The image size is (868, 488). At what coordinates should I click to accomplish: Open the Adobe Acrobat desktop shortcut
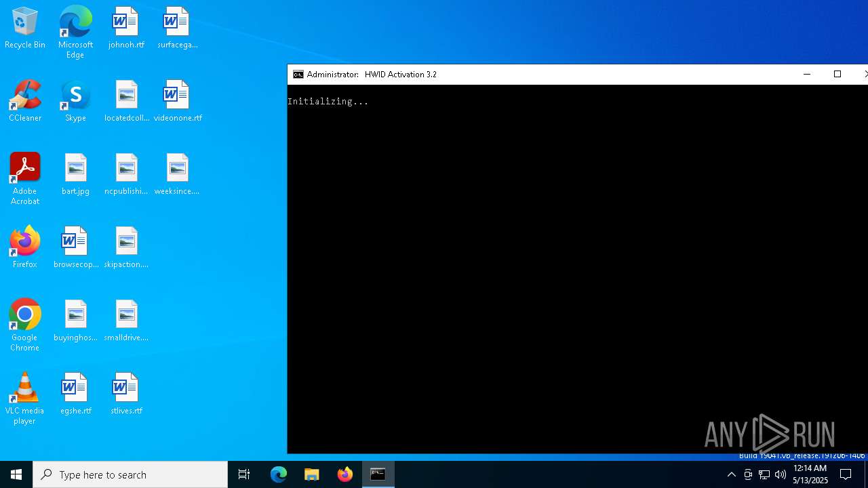click(x=24, y=179)
